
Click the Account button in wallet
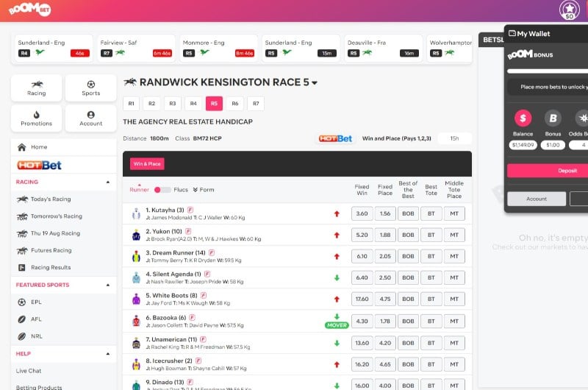537,199
